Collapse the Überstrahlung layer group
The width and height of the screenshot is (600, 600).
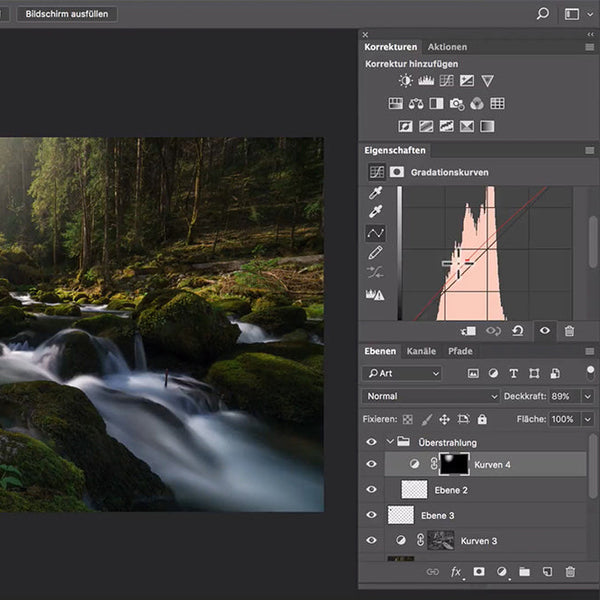[390, 442]
